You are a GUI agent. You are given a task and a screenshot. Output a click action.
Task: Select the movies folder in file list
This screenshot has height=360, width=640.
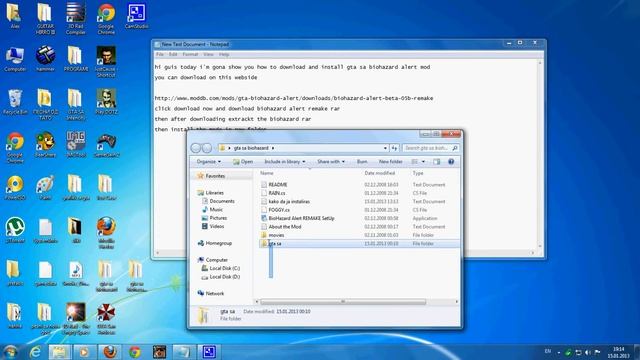[276, 235]
